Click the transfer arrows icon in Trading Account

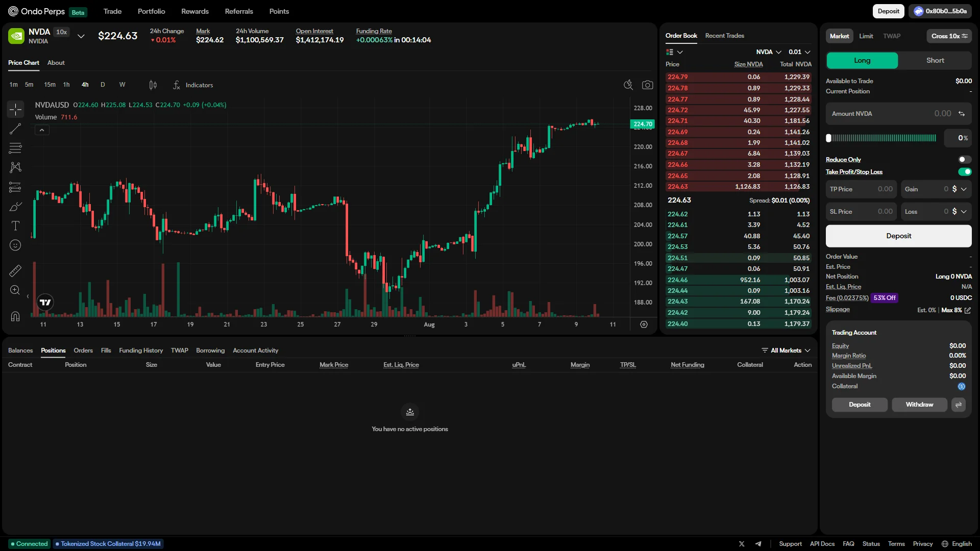[959, 405]
